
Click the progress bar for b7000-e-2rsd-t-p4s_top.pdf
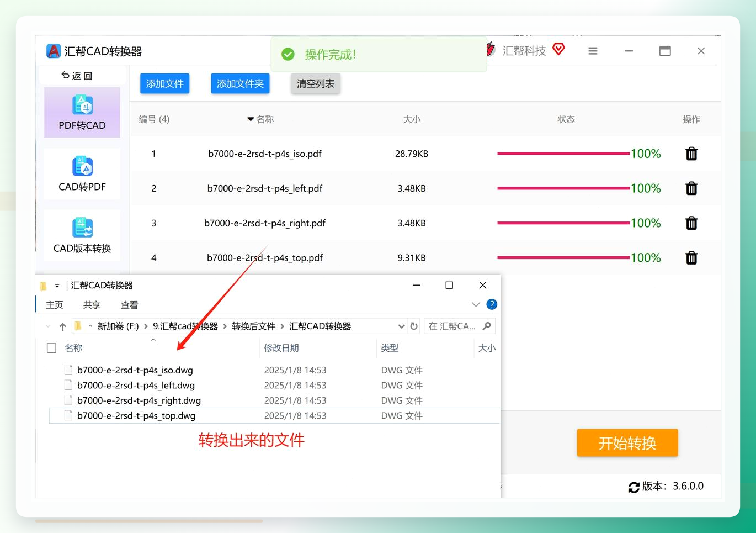tap(563, 258)
